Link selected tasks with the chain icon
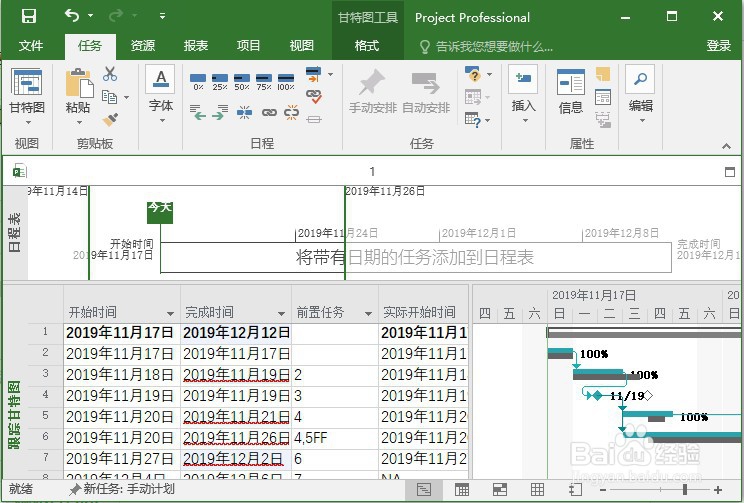The width and height of the screenshot is (744, 503). coord(269,112)
